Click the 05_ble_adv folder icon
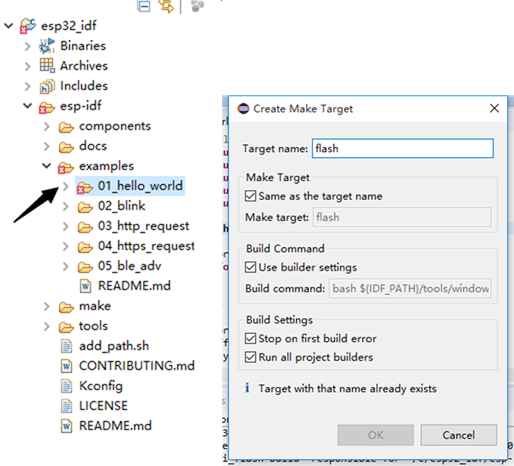This screenshot has width=514, height=466. [85, 267]
